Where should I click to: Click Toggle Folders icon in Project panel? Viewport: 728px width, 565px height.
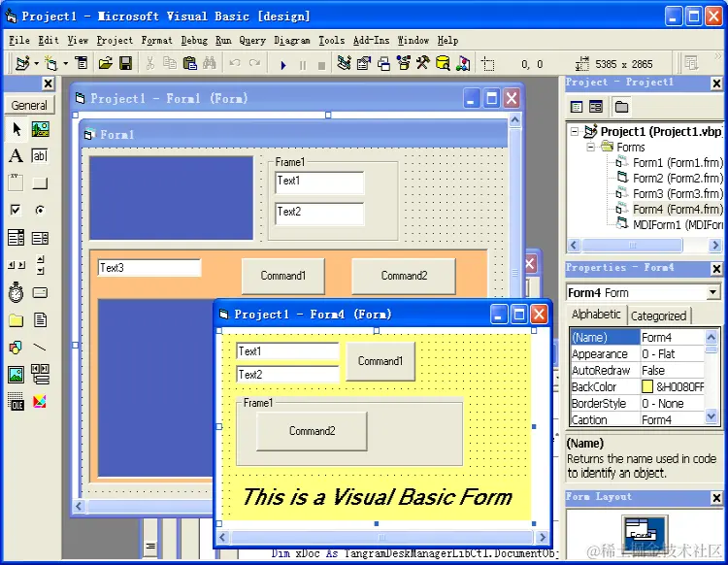(x=621, y=107)
